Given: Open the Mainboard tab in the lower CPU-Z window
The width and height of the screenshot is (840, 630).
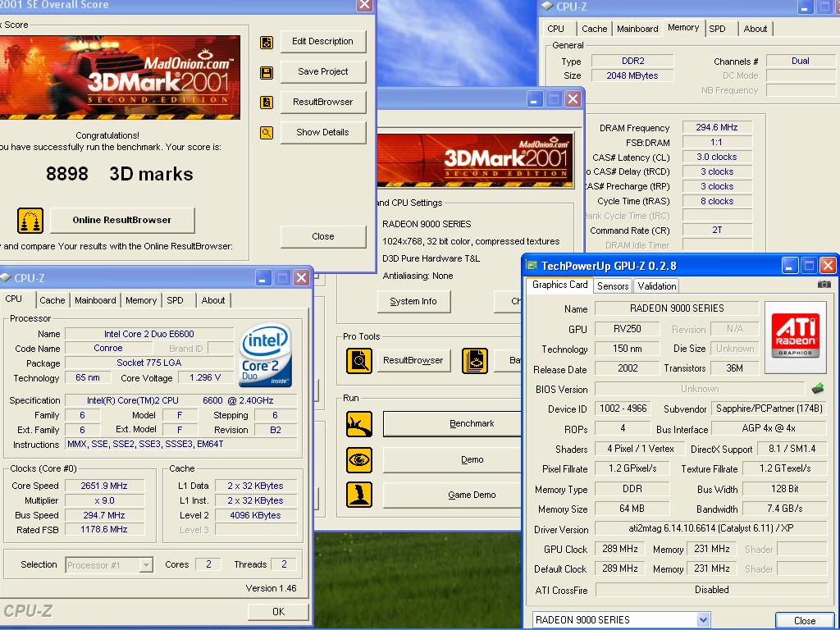Looking at the screenshot, I should pyautogui.click(x=95, y=300).
